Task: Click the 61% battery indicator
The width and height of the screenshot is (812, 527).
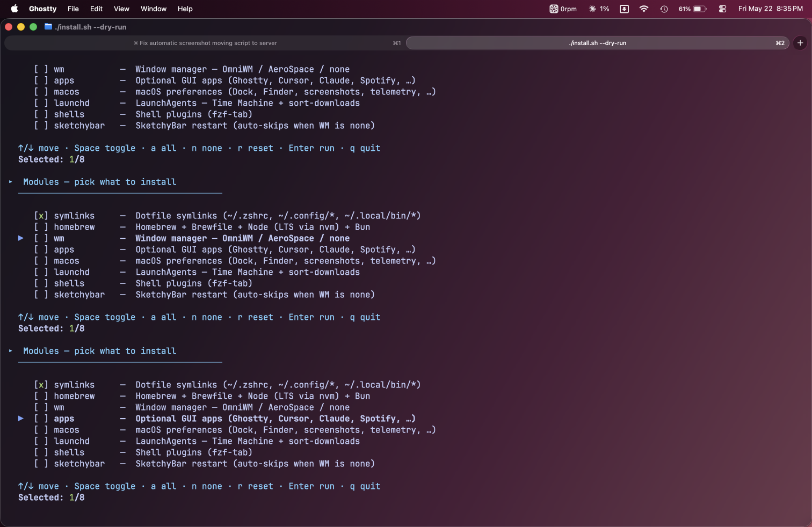Action: [x=692, y=9]
